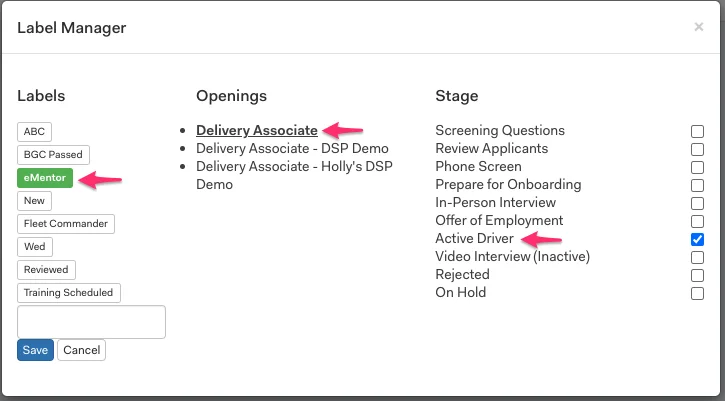The width and height of the screenshot is (725, 401).
Task: Click the new label text field
Action: click(91, 322)
